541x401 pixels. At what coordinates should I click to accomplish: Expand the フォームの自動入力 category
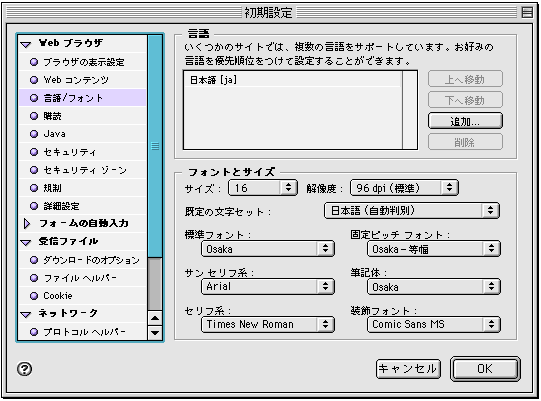click(27, 224)
